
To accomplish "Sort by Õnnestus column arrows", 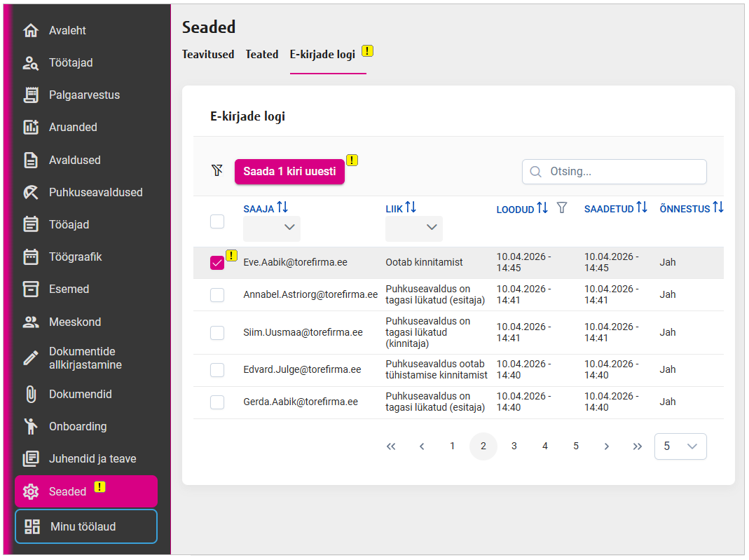I will [717, 207].
